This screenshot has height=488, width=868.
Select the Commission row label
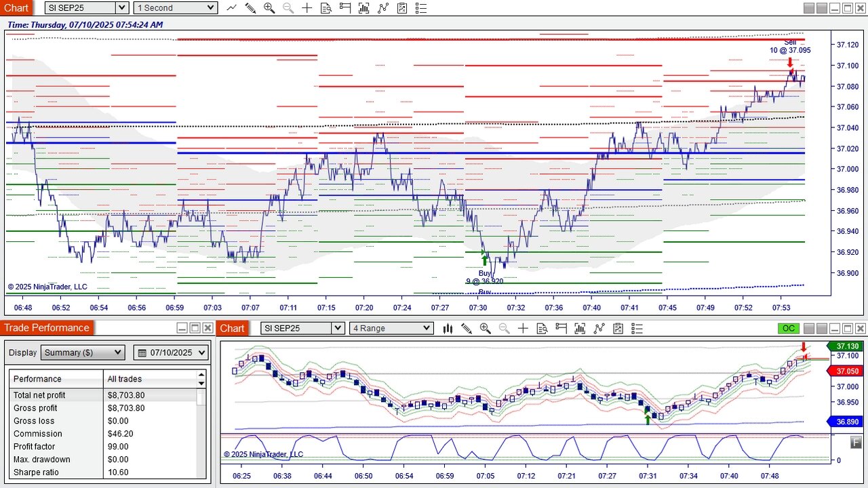(x=38, y=434)
